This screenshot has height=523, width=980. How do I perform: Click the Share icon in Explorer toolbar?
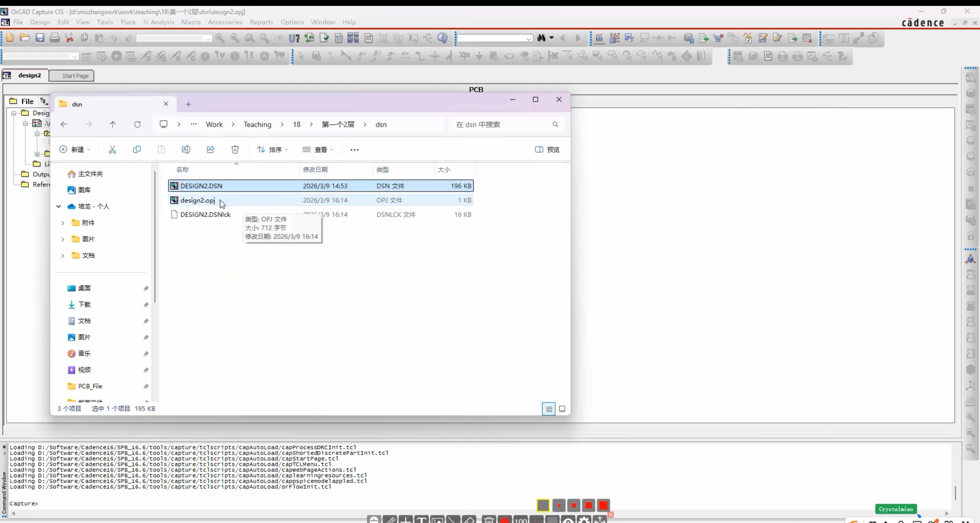[x=210, y=149]
